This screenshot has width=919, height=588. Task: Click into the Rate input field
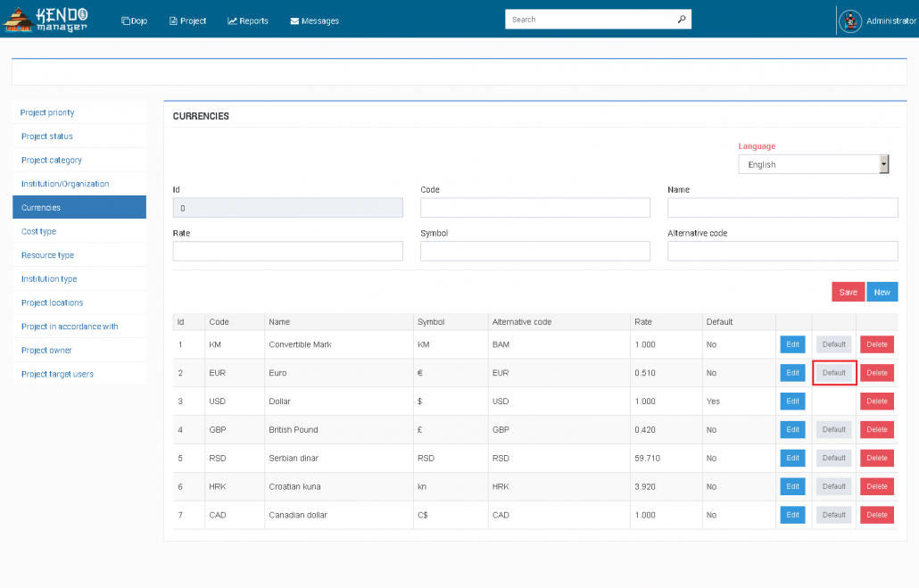click(x=288, y=251)
